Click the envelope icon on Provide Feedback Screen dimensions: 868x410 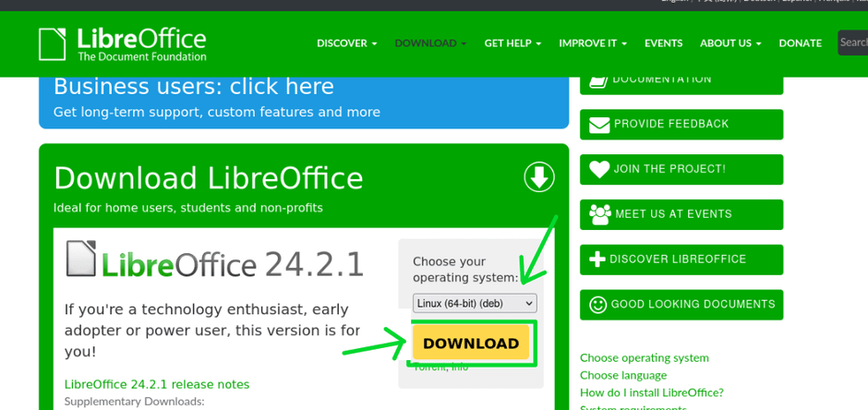coord(599,125)
